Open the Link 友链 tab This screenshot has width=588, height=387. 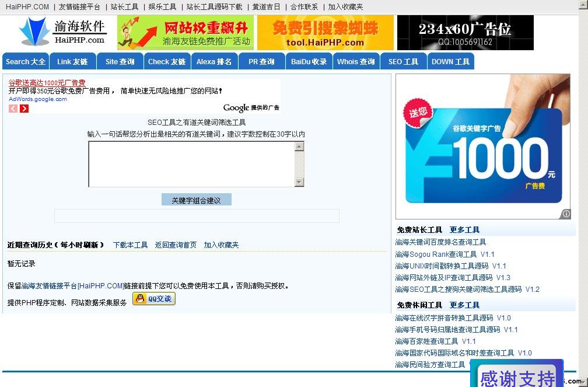point(72,61)
